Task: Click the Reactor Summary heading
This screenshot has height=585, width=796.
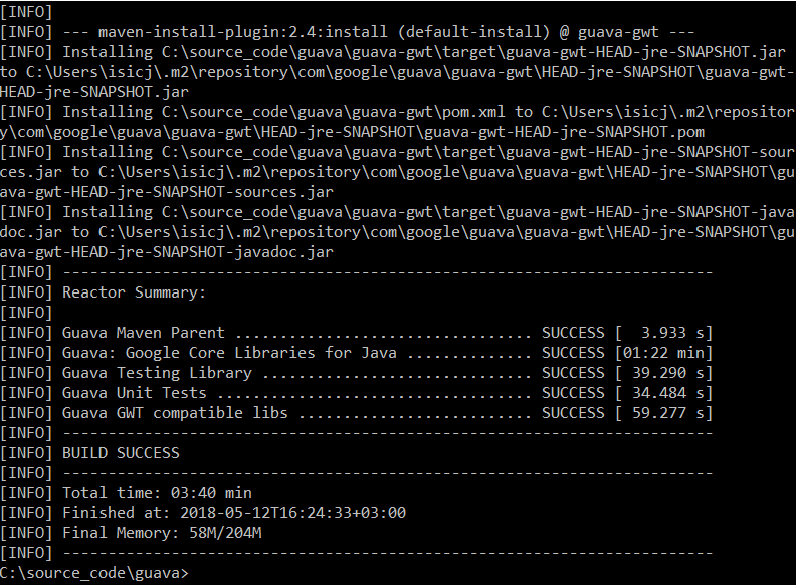Action: click(133, 293)
